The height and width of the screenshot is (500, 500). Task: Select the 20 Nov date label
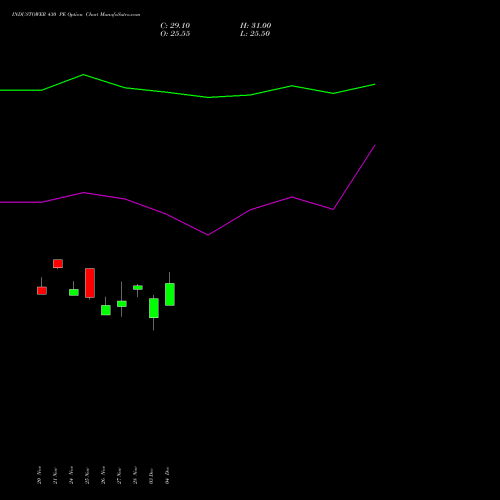point(39,475)
